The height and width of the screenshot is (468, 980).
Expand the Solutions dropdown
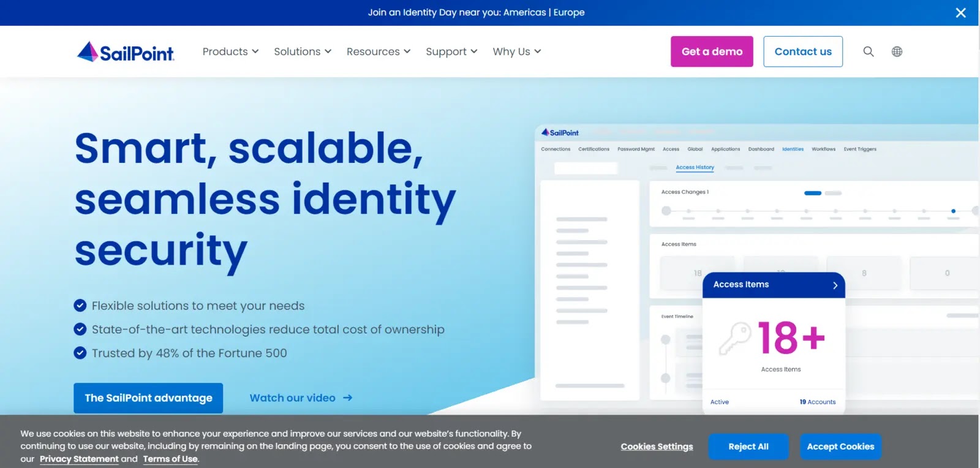[x=303, y=51]
